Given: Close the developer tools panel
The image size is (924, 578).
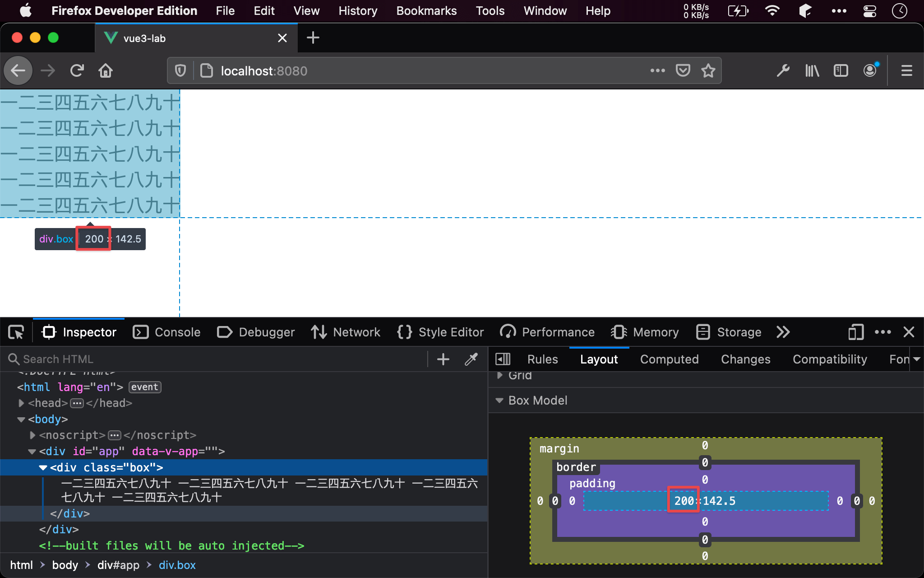Looking at the screenshot, I should pos(909,332).
